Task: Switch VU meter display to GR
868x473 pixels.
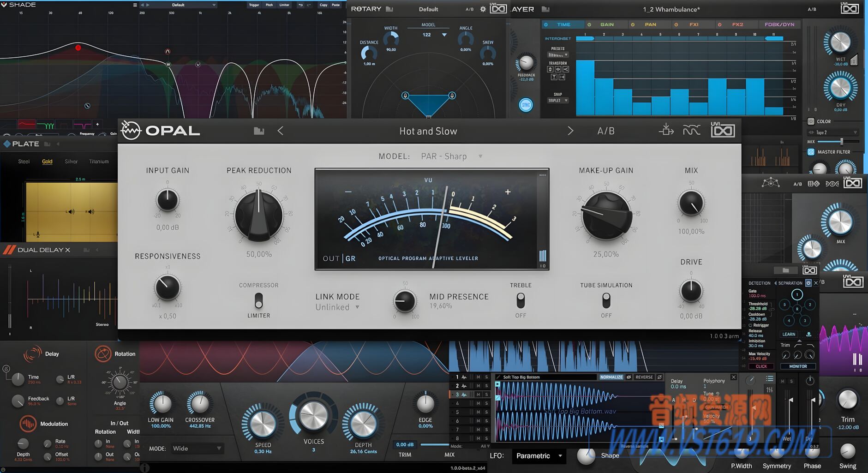Action: 351,258
